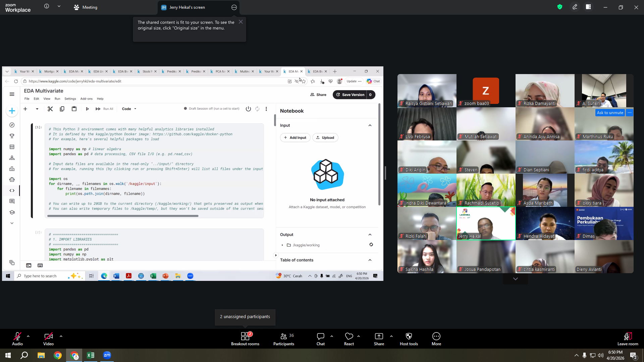This screenshot has height=362, width=644.
Task: Unmute the Audio microphone
Action: click(17, 339)
